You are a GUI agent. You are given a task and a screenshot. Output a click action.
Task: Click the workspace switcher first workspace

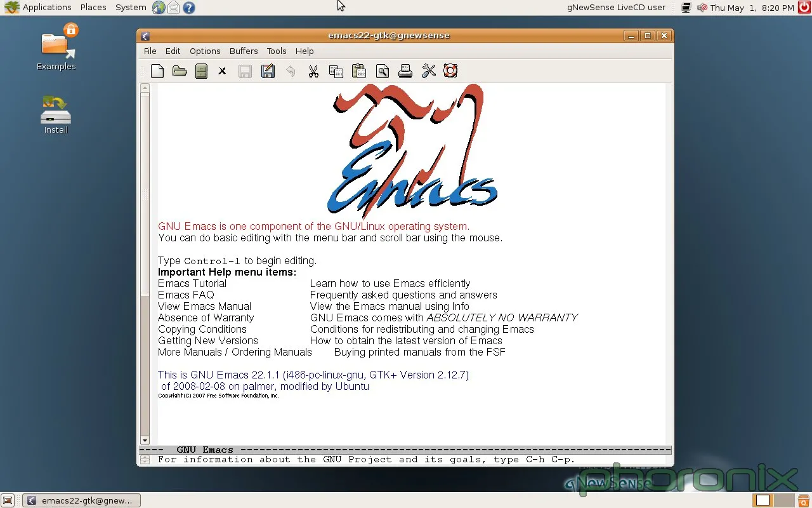click(763, 500)
